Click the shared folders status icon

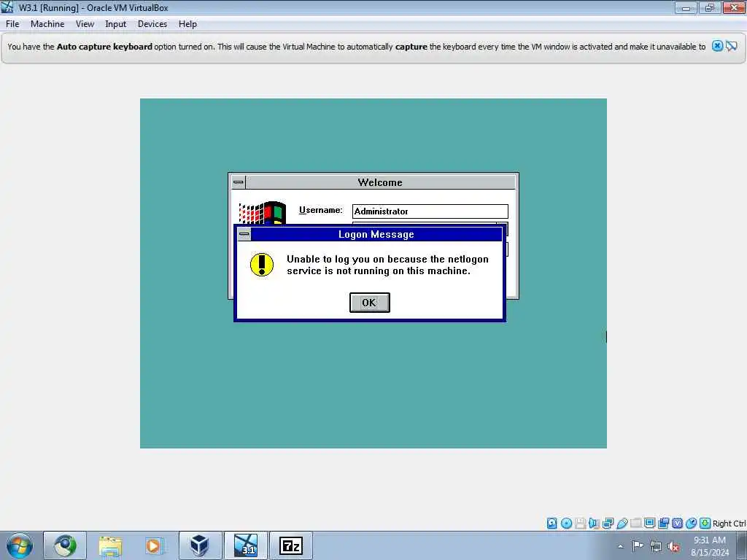635,523
